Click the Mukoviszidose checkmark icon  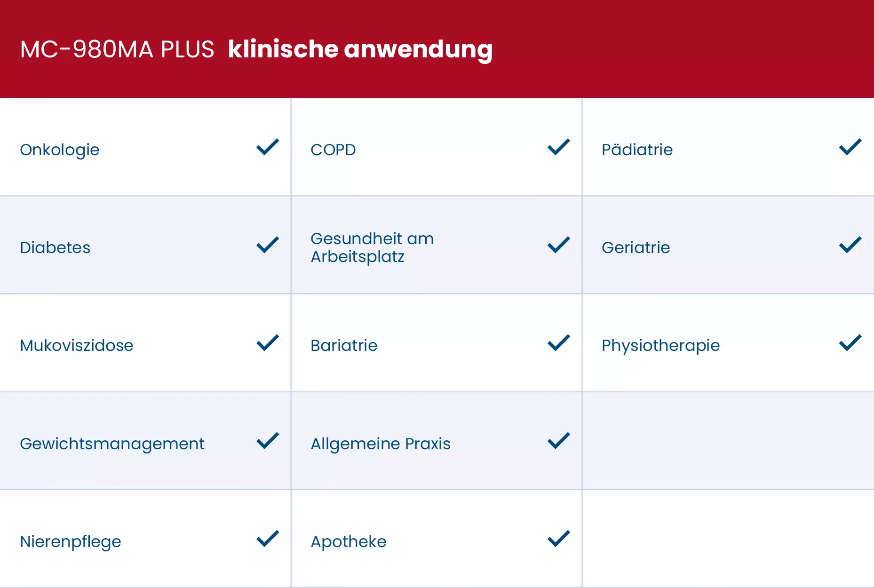pyautogui.click(x=268, y=343)
